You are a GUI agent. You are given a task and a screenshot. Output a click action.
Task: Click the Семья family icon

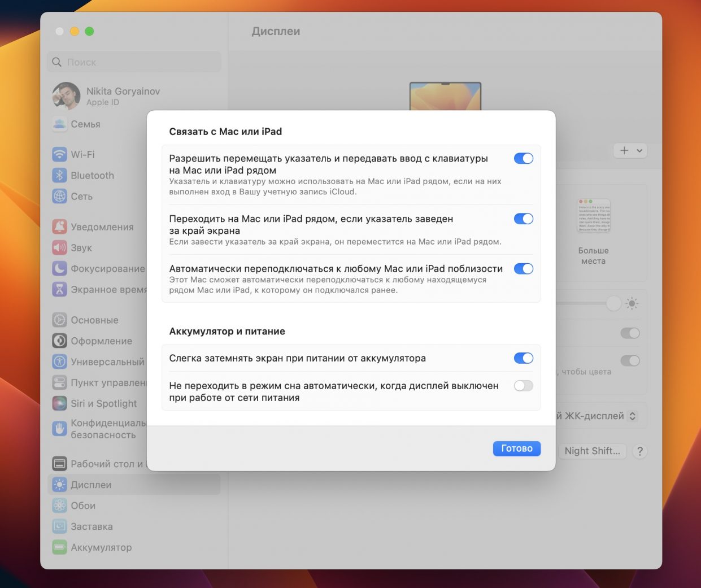pos(59,124)
